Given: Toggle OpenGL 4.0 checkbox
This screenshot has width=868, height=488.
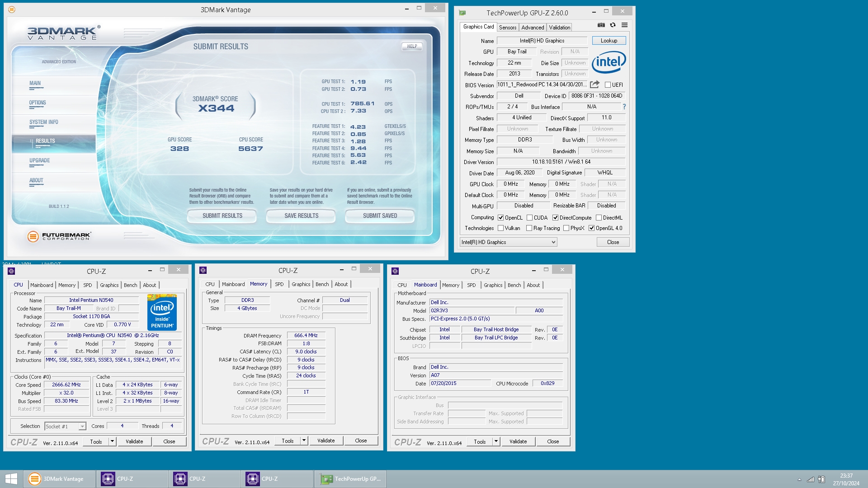Looking at the screenshot, I should click(x=591, y=228).
